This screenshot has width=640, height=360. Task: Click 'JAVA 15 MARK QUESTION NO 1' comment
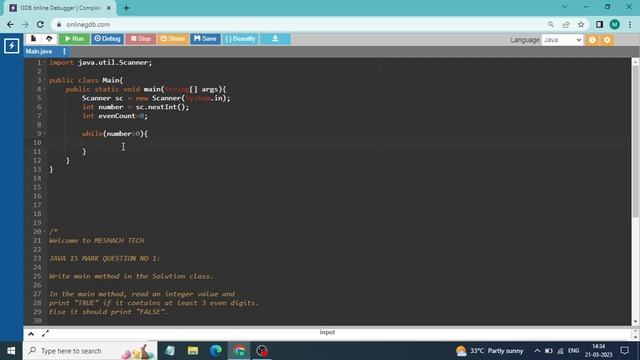click(104, 258)
